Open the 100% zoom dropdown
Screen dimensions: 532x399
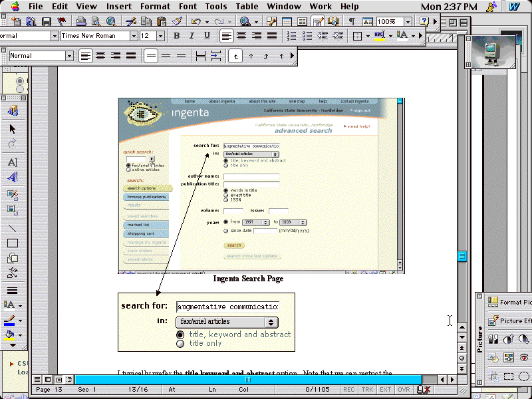tap(408, 22)
